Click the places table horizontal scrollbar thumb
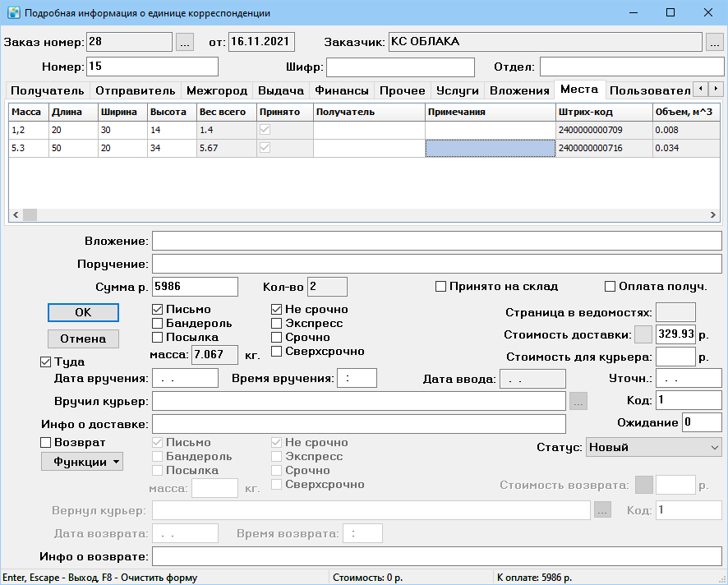This screenshot has height=585, width=728. 30,214
